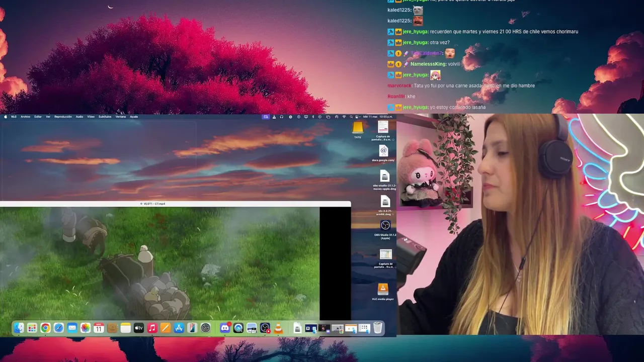Screen dimensions: 644x362
Task: Open the VLC application menu
Action: [14, 117]
